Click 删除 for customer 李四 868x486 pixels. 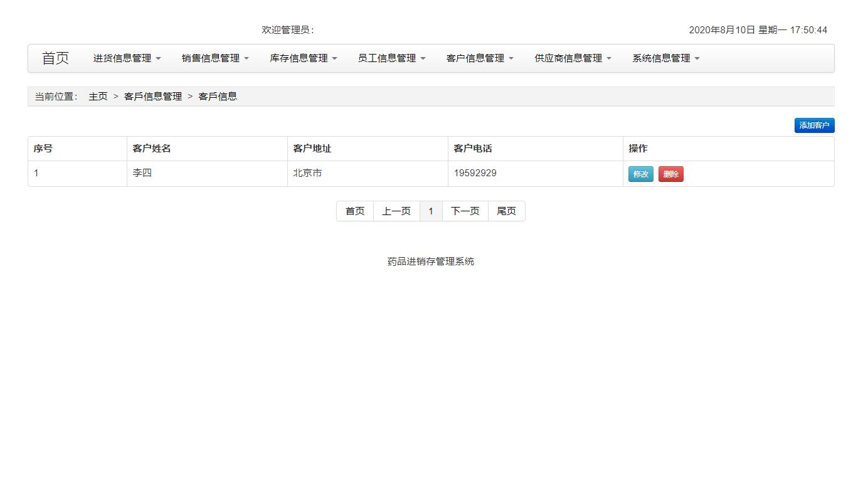[x=670, y=174]
